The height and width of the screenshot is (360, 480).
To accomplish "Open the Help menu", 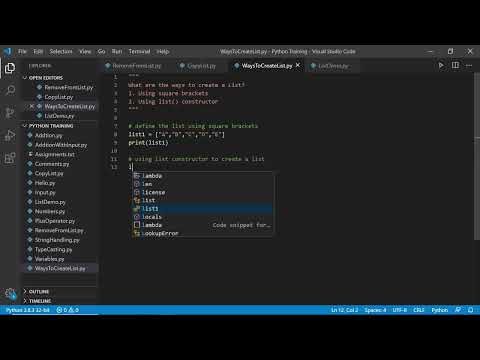I will 163,51.
